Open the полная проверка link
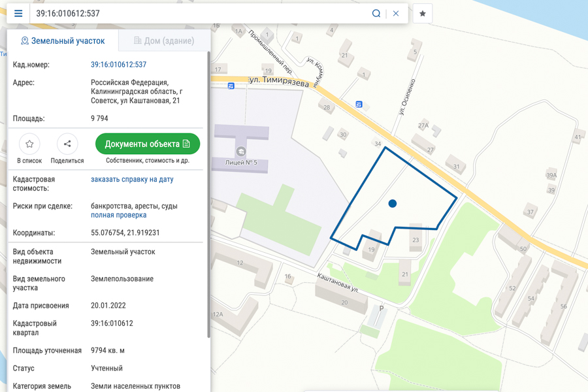The width and height of the screenshot is (588, 392). click(118, 215)
